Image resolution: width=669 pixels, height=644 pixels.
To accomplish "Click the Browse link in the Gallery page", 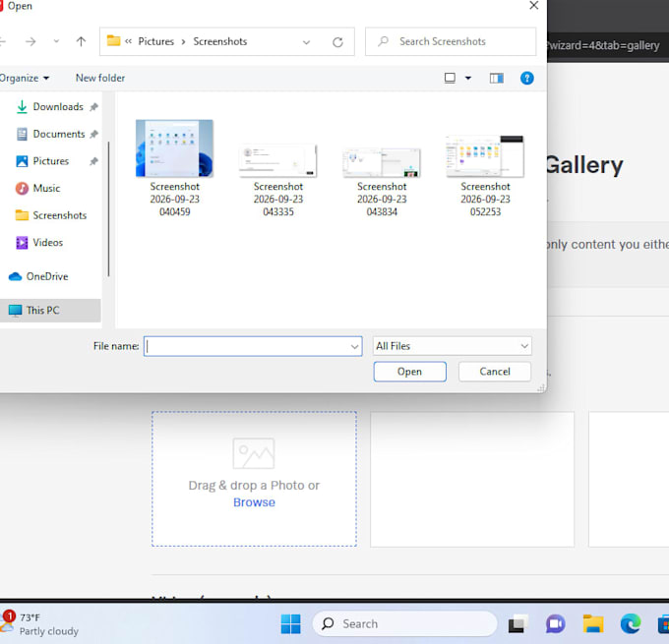I will click(254, 502).
